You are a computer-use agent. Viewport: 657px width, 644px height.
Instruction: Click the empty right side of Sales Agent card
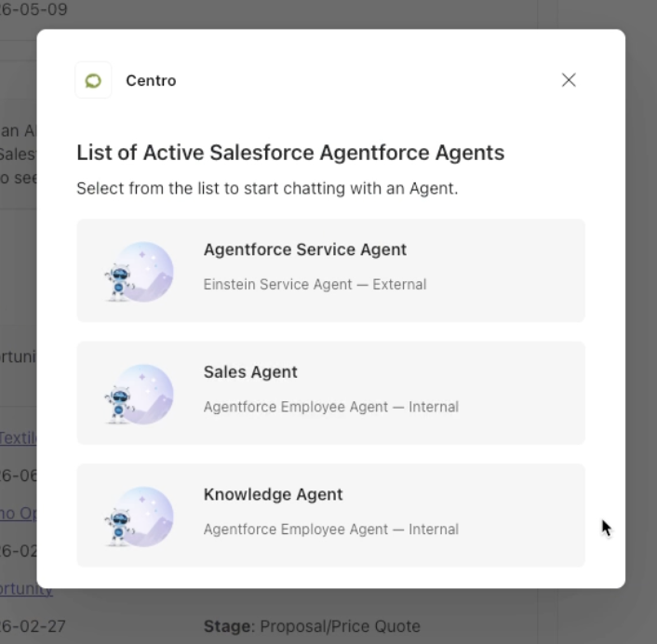click(x=522, y=393)
